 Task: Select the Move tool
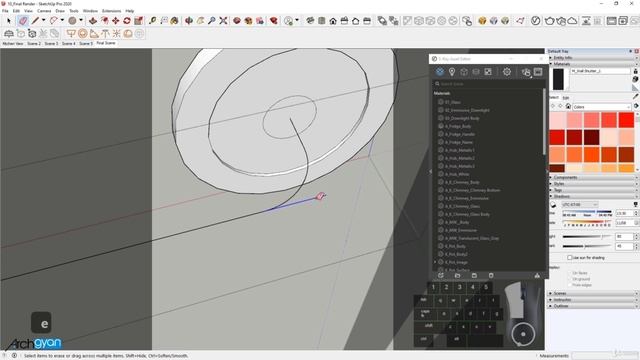(x=116, y=20)
